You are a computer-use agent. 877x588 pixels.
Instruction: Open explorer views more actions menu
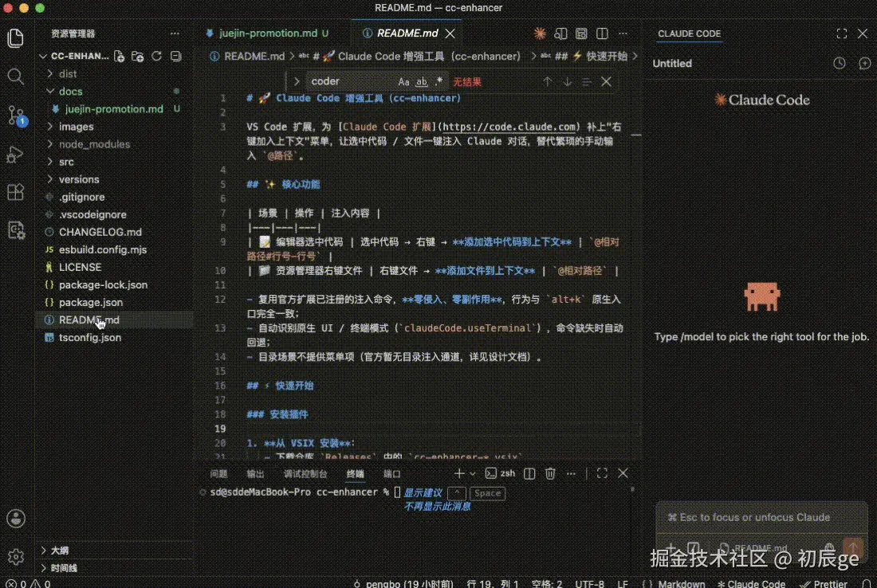pyautogui.click(x=175, y=33)
